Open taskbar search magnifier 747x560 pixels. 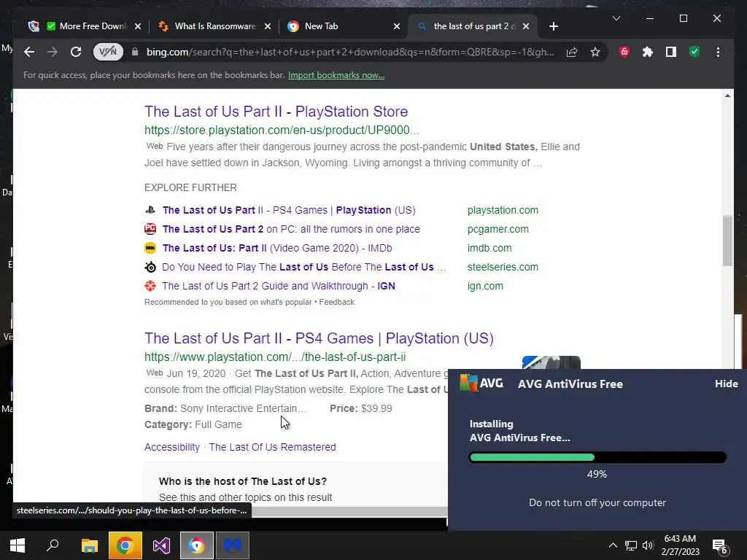click(53, 545)
